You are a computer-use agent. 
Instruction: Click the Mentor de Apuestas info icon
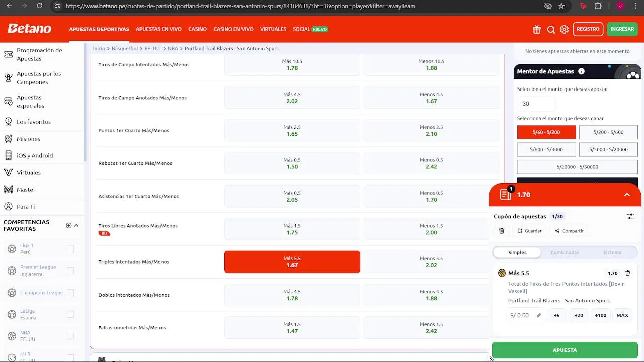(581, 71)
